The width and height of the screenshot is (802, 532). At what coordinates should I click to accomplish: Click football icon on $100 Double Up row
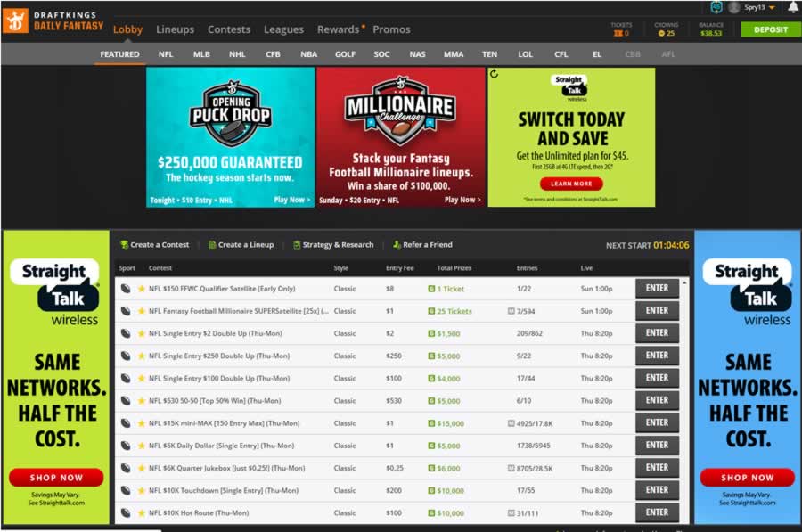(x=126, y=378)
